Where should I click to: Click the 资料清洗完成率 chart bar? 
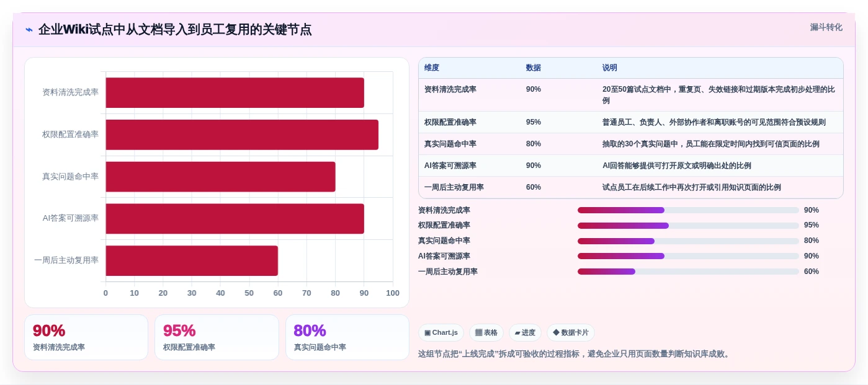[235, 92]
